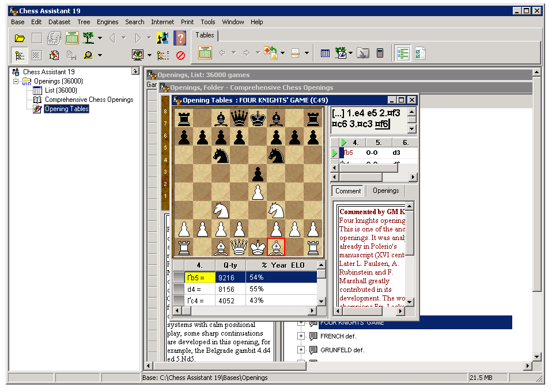Click the green arrow beside the Nb5 move

click(335, 152)
